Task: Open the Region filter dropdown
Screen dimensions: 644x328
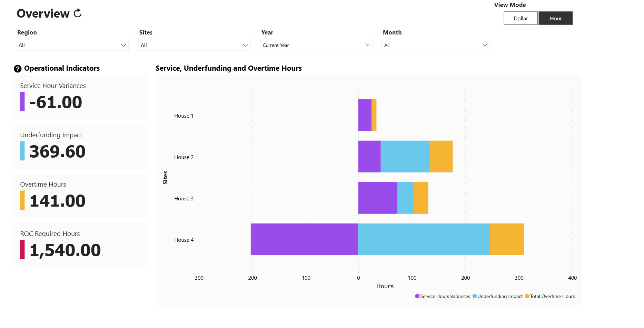Action: click(72, 45)
